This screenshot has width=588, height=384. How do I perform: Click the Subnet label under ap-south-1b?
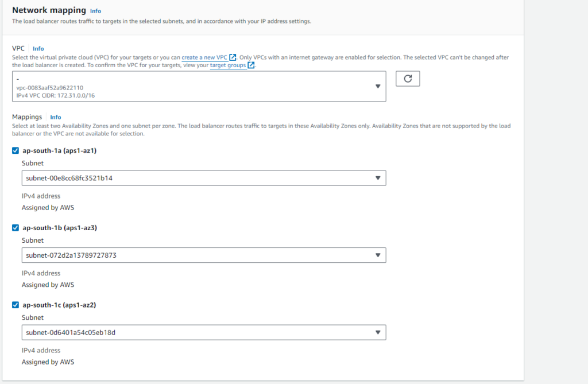click(x=33, y=241)
